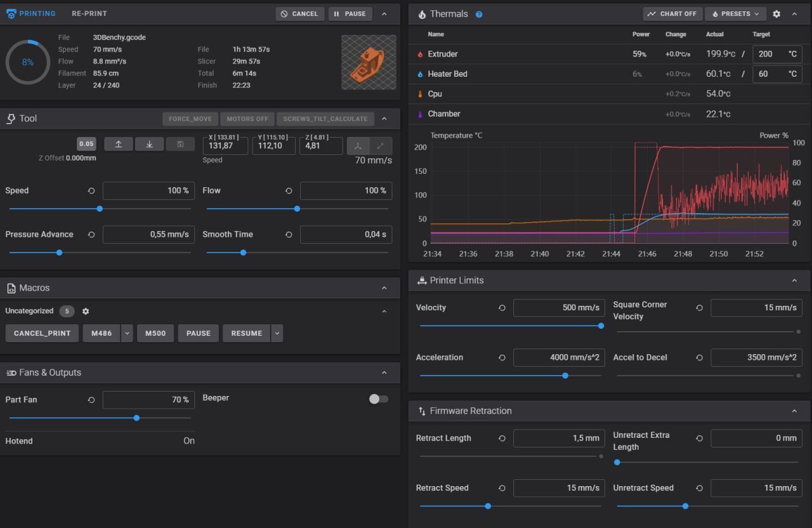Viewport: 812px width, 528px height.
Task: Click the Acceleration slider handle
Action: coord(565,376)
